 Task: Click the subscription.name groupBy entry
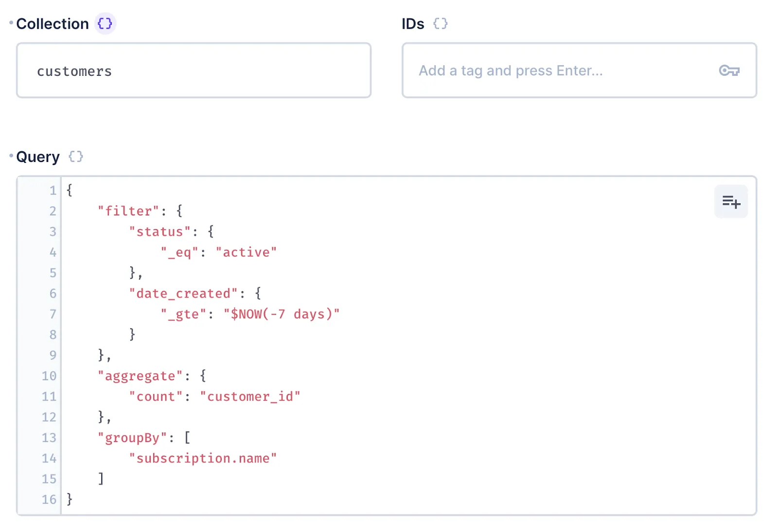pyautogui.click(x=203, y=458)
